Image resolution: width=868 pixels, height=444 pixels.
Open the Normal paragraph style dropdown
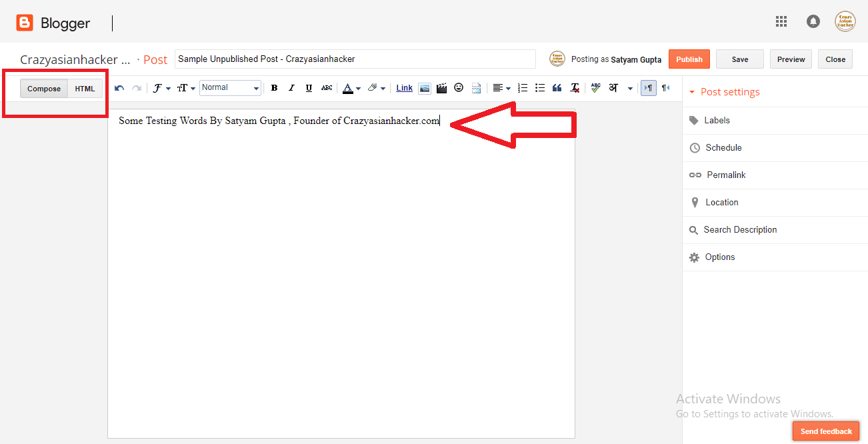point(230,87)
